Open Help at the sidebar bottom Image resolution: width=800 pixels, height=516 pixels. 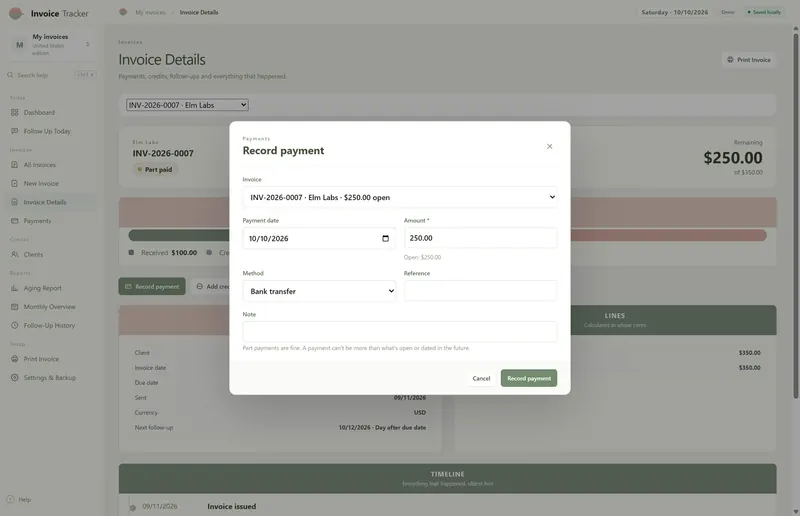19,499
